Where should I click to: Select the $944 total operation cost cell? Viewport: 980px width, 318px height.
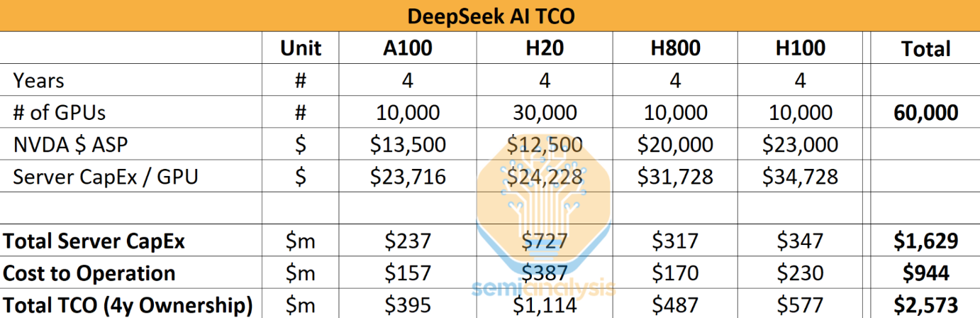(925, 273)
